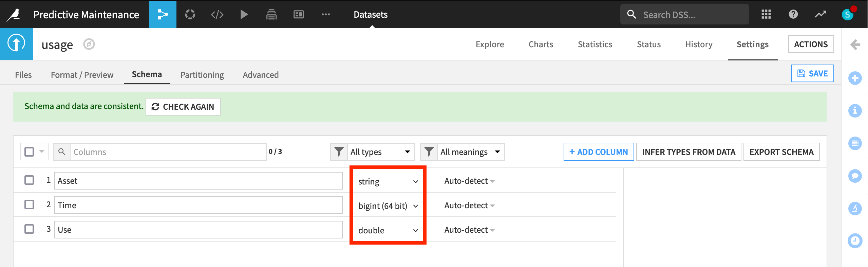Image resolution: width=868 pixels, height=267 pixels.
Task: Open the applications grid icon
Action: (x=766, y=14)
